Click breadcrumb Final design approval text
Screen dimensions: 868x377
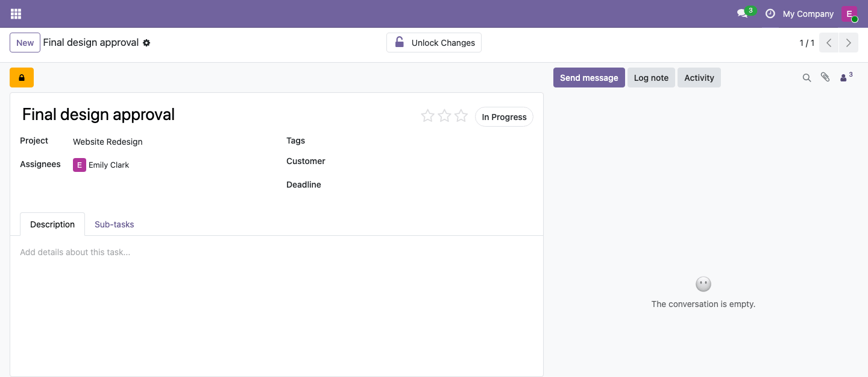point(91,43)
